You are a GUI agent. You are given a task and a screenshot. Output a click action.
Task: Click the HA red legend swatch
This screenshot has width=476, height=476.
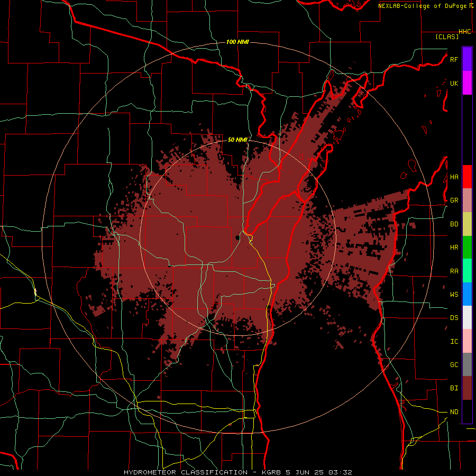pyautogui.click(x=467, y=177)
